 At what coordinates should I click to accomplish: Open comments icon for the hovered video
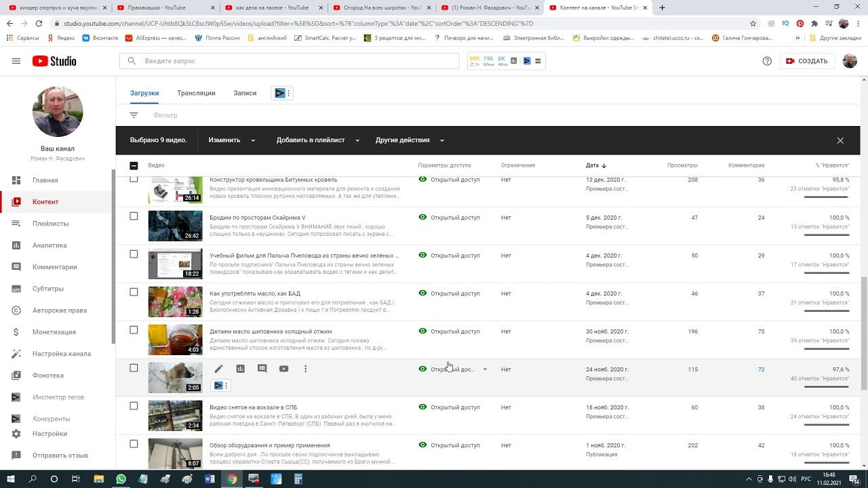coord(262,369)
